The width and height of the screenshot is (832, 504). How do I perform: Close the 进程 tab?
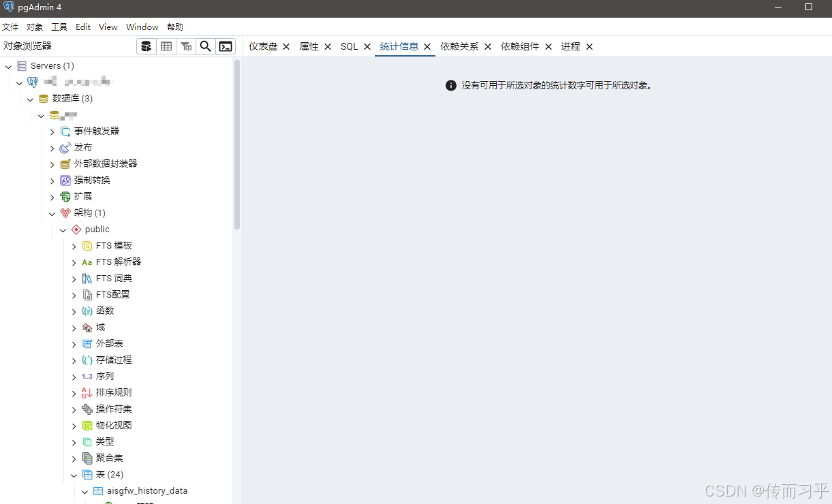pyautogui.click(x=589, y=46)
